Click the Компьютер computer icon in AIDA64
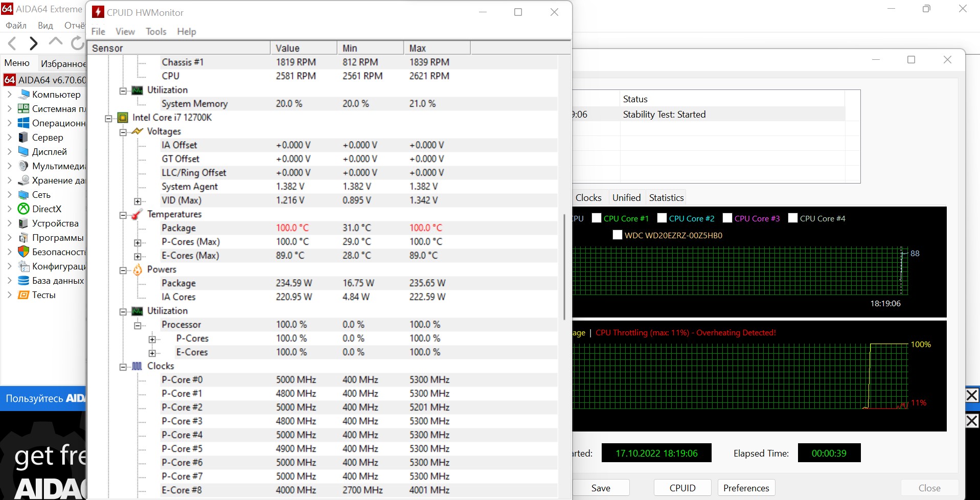 (x=24, y=95)
